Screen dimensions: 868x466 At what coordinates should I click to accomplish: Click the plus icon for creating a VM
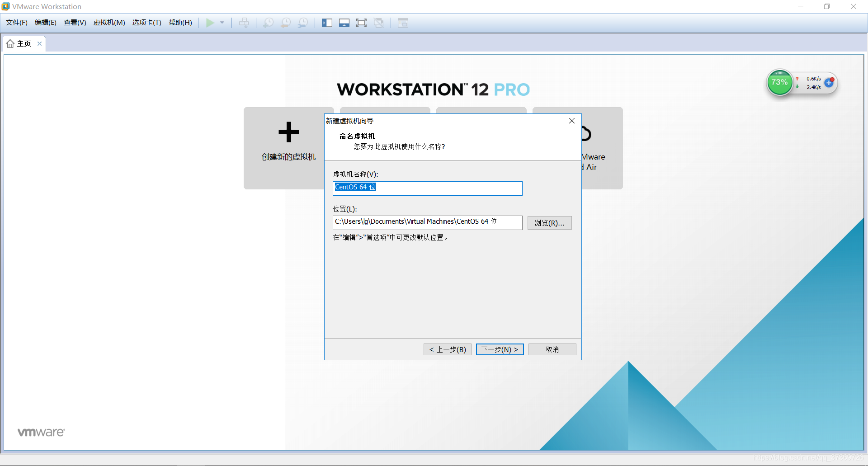(289, 132)
